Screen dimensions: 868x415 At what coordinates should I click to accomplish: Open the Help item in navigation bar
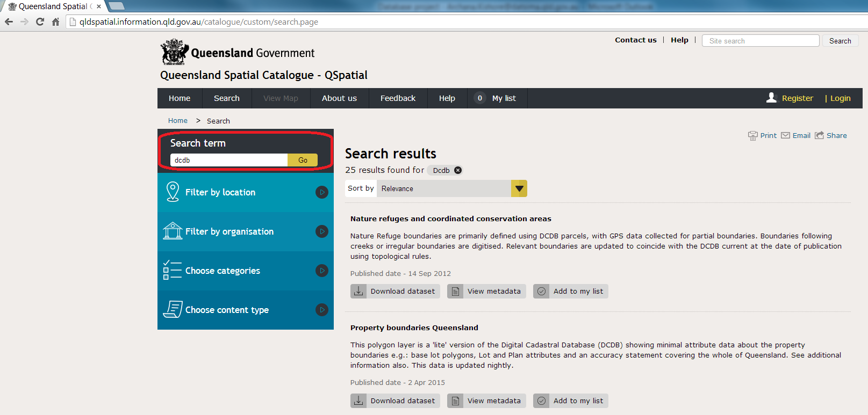point(447,98)
